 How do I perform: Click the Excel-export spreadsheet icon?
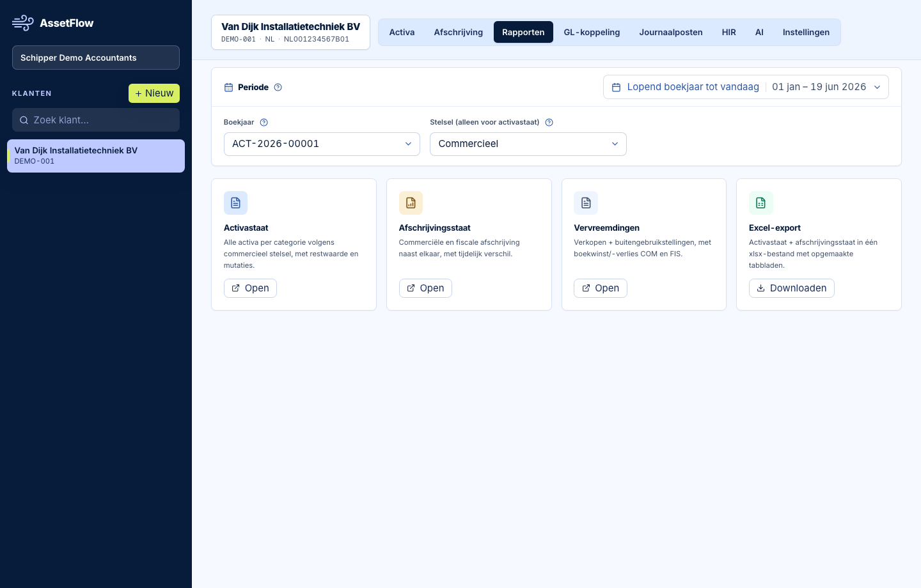[x=760, y=203]
